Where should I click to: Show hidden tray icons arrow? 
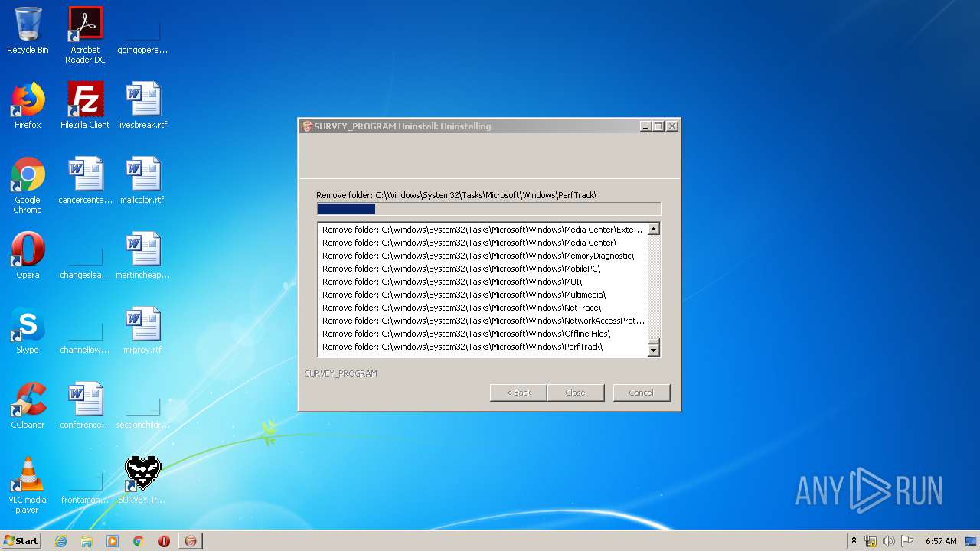click(854, 541)
